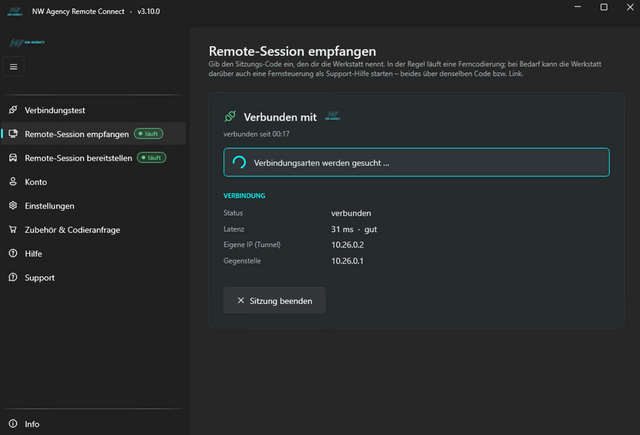Select Remote-Session empfangen in sidebar

point(93,134)
